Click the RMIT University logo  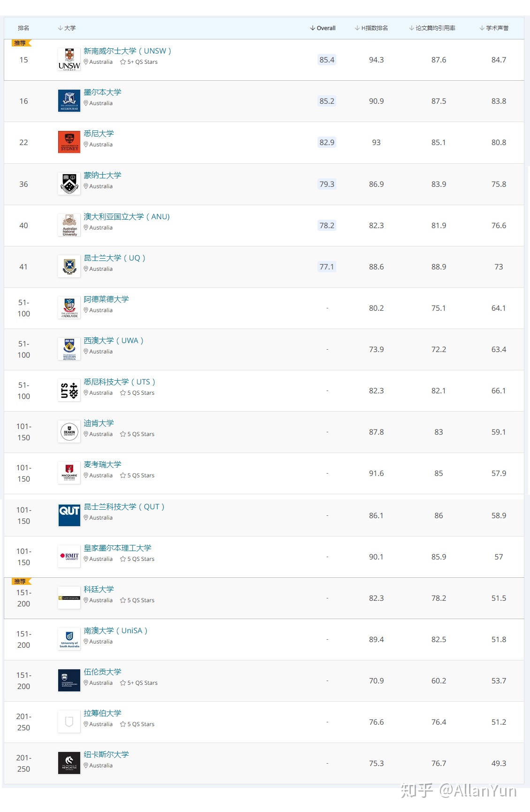69,557
